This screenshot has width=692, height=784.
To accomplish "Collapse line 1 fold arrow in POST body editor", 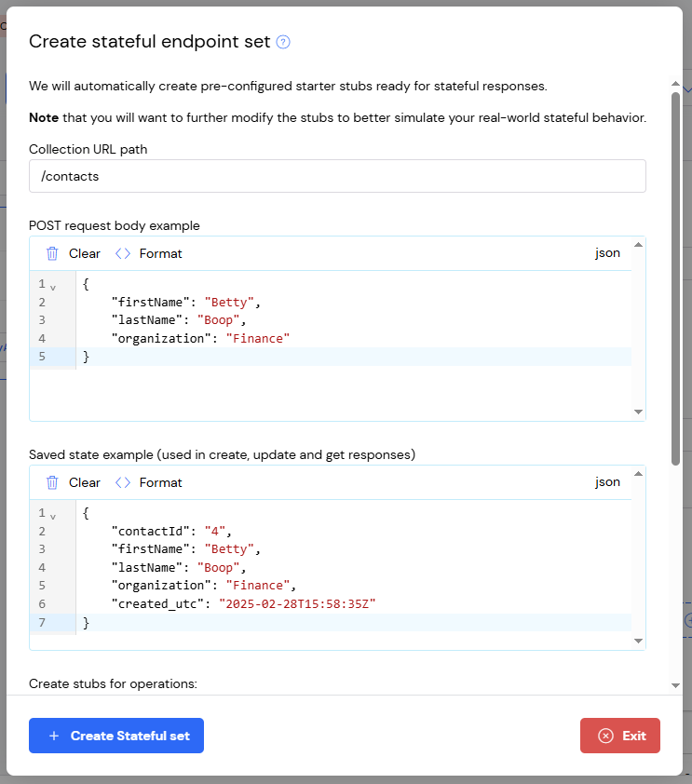I will click(53, 288).
